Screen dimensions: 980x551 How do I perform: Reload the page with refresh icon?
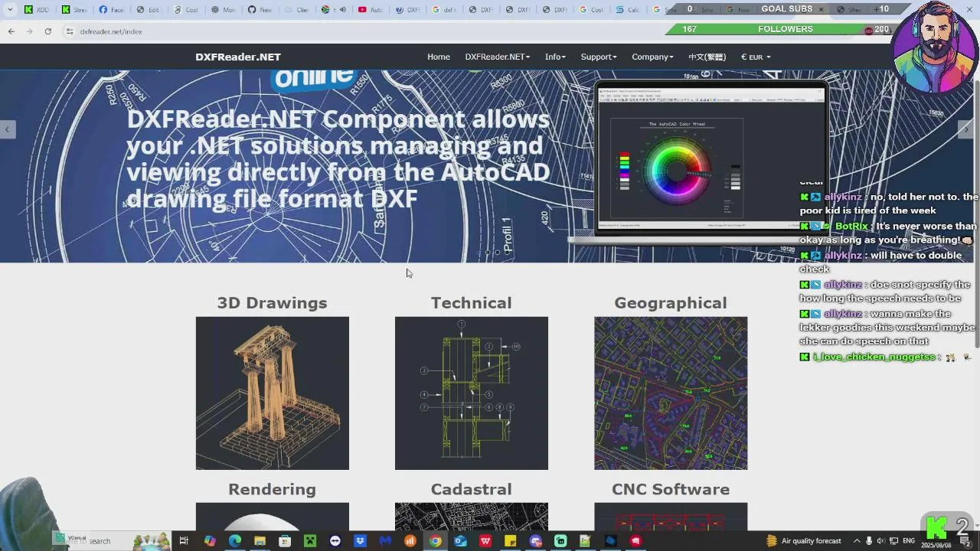pyautogui.click(x=47, y=31)
